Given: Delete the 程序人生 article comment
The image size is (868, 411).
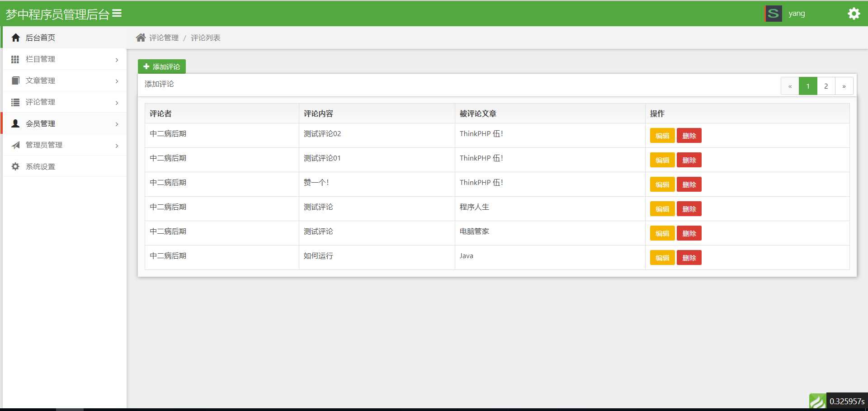Looking at the screenshot, I should coord(689,209).
